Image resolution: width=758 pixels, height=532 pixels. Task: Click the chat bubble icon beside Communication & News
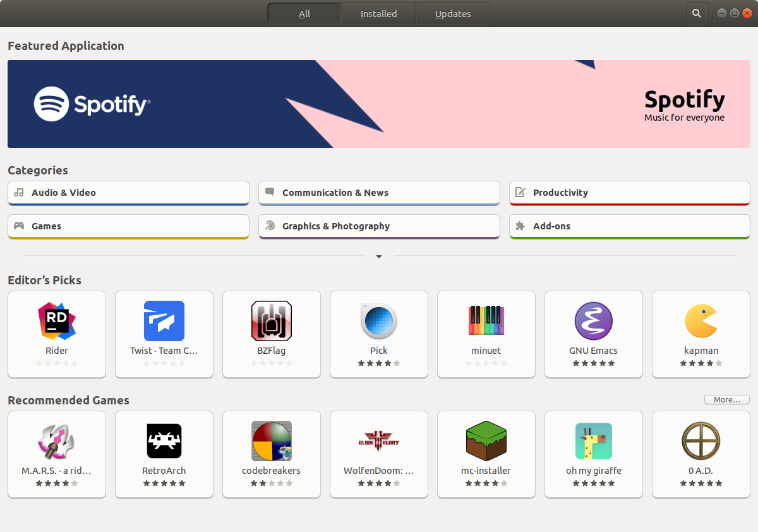pos(270,192)
